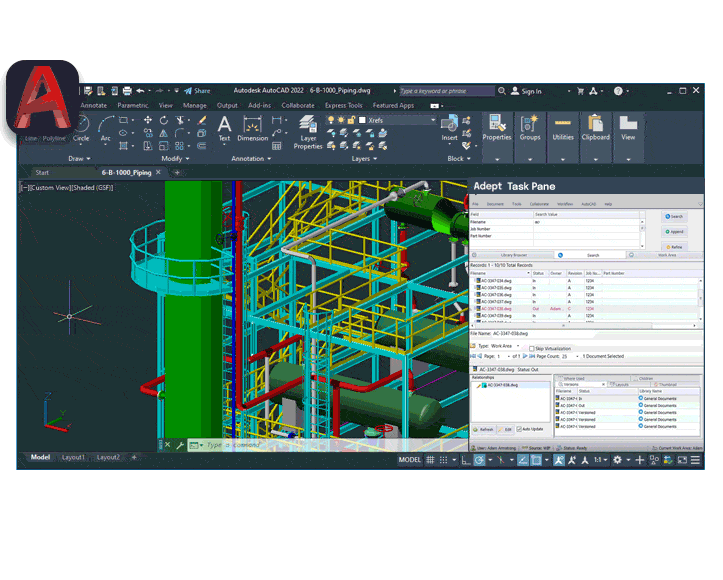The height and width of the screenshot is (580, 723).
Task: Click the Share button in title bar
Action: (x=197, y=91)
